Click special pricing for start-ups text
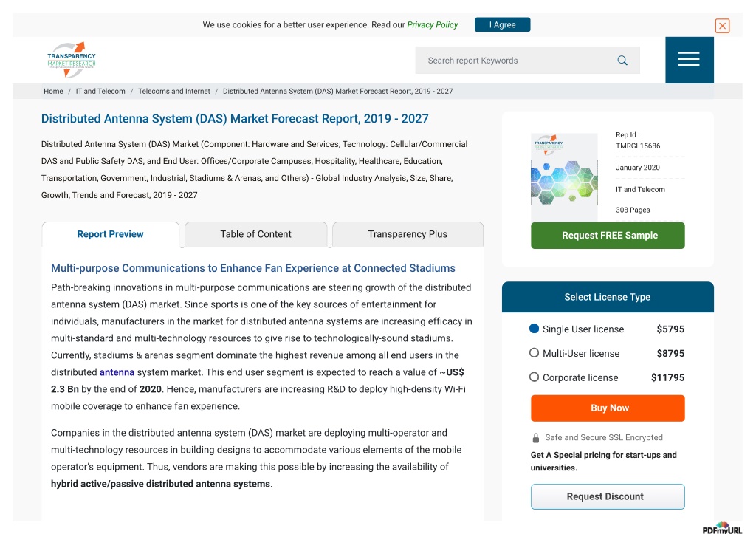The image size is (756, 534). tap(604, 461)
